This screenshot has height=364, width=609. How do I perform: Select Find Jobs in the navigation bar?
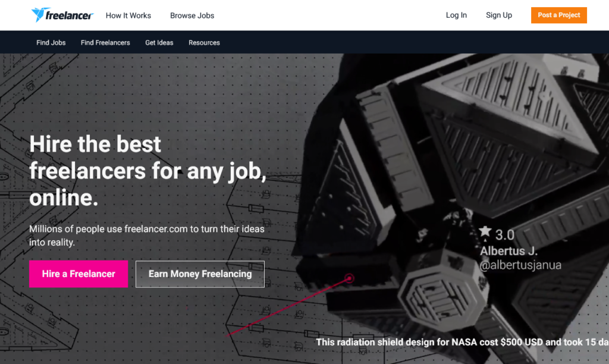click(x=51, y=43)
